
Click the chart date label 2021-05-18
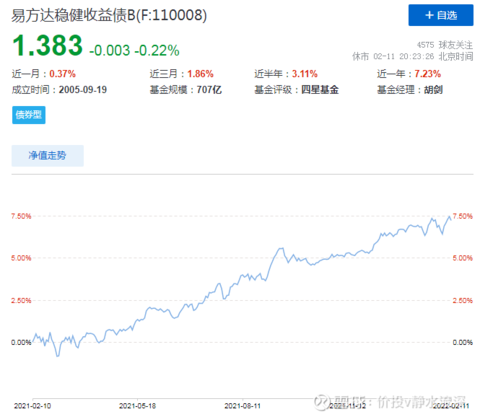click(137, 406)
